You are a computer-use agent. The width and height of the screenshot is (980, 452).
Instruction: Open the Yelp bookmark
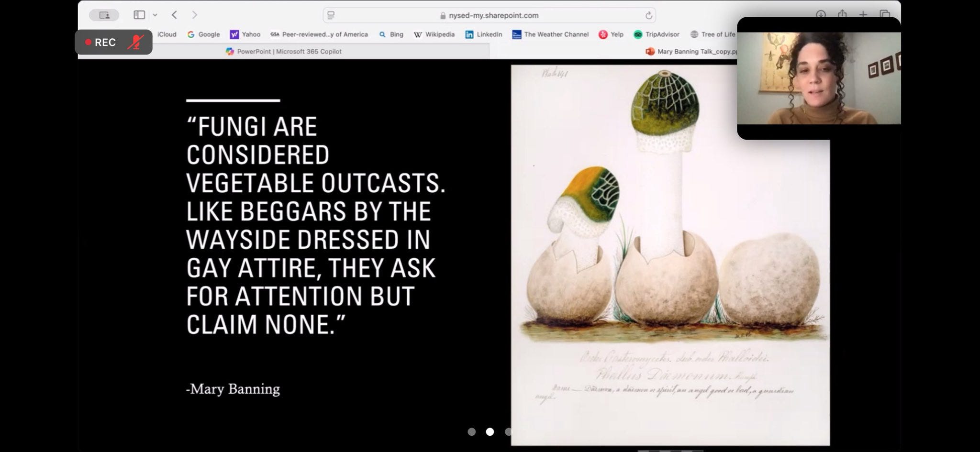611,34
